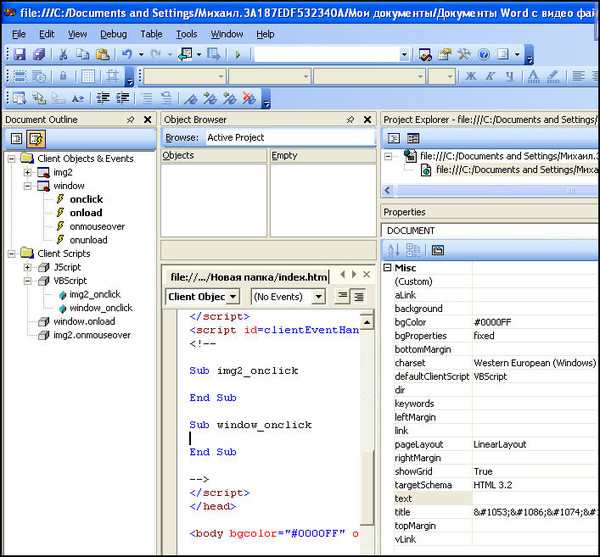Click the Property Pages icon in Properties panel
The width and height of the screenshot is (600, 557).
pyautogui.click(x=438, y=250)
